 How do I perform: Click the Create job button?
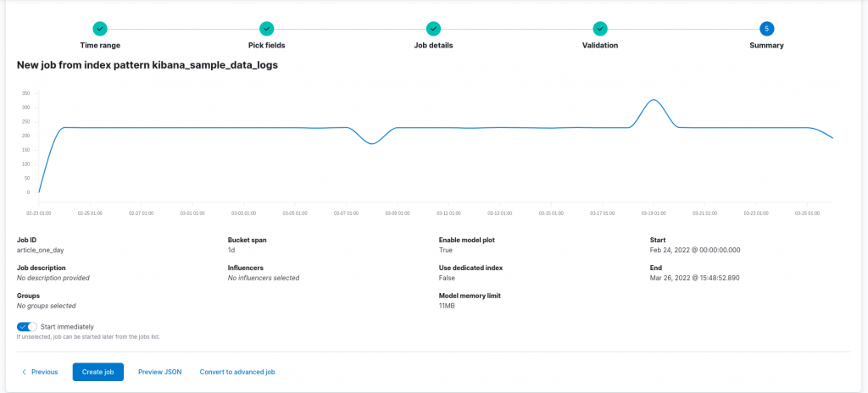(98, 372)
